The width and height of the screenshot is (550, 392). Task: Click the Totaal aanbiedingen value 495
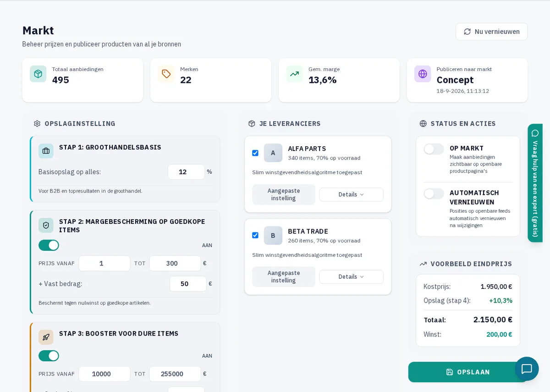pyautogui.click(x=60, y=80)
